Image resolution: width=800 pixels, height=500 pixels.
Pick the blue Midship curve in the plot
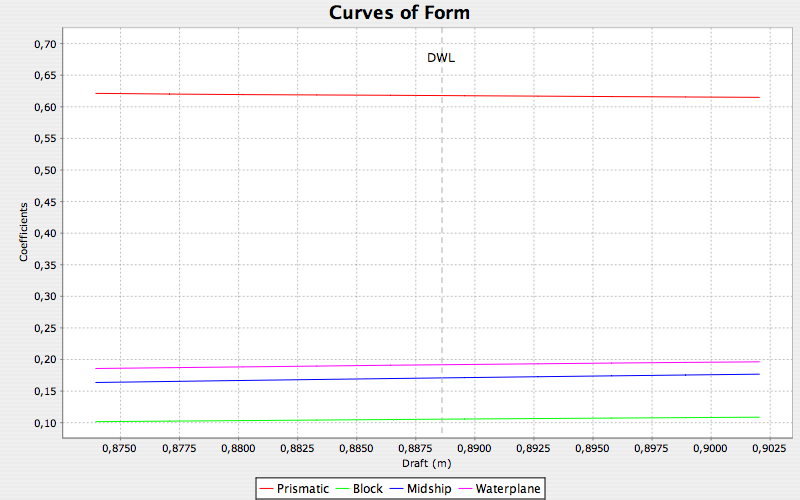[x=300, y=379]
